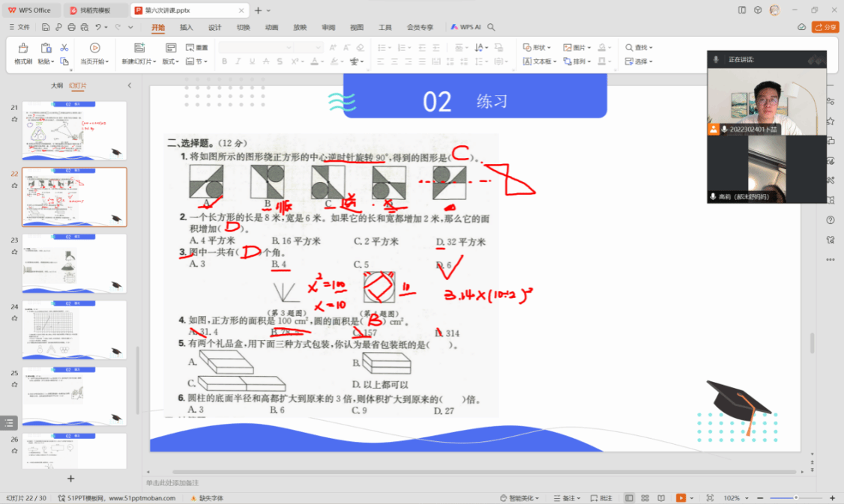
Task: Click the Undo arrow icon
Action: [x=98, y=27]
